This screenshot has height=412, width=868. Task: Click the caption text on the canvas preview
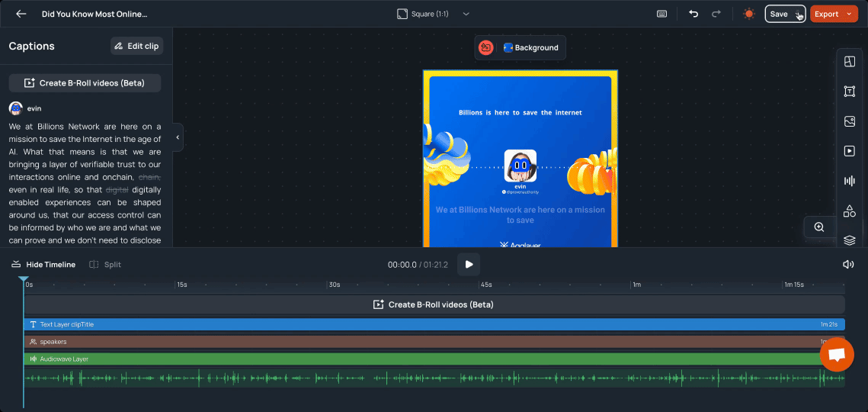tap(520, 214)
